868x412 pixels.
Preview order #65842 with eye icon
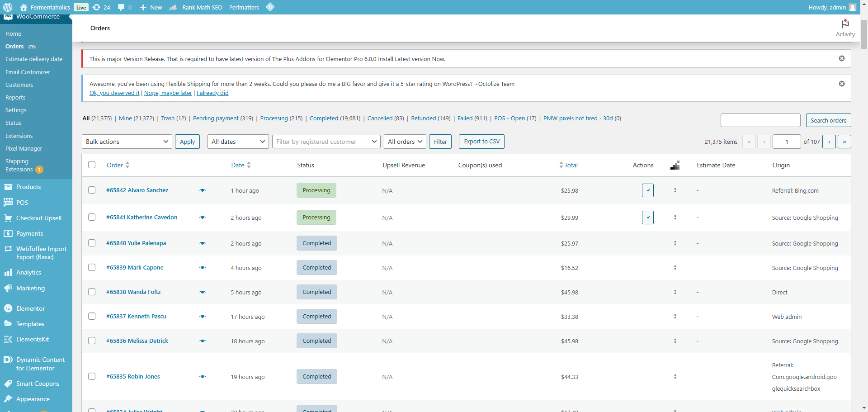click(x=203, y=190)
